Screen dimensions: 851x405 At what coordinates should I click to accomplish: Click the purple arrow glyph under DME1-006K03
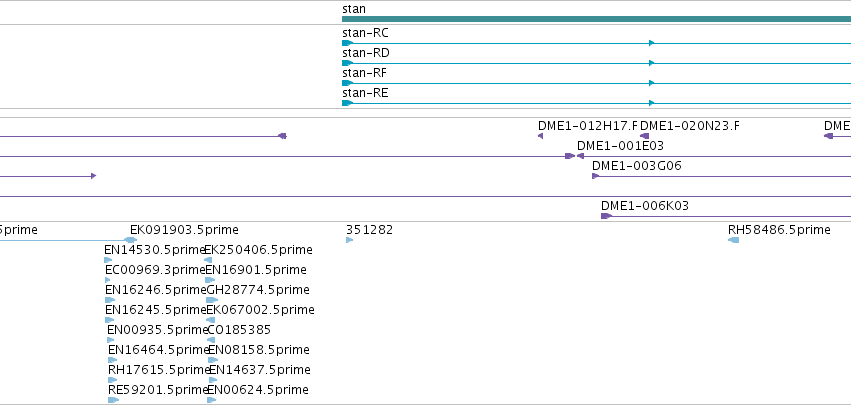tap(606, 216)
